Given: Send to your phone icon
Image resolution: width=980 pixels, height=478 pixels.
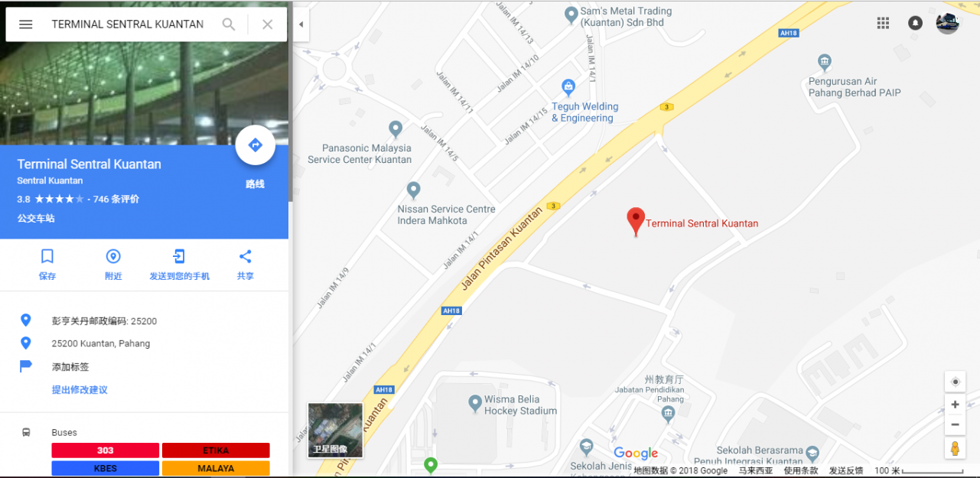Looking at the screenshot, I should click(179, 256).
